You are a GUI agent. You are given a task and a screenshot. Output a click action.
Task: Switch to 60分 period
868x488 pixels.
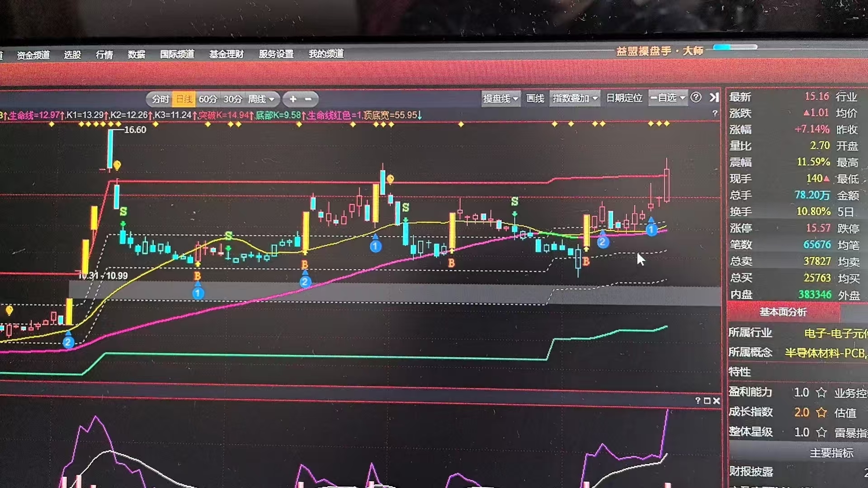point(208,99)
